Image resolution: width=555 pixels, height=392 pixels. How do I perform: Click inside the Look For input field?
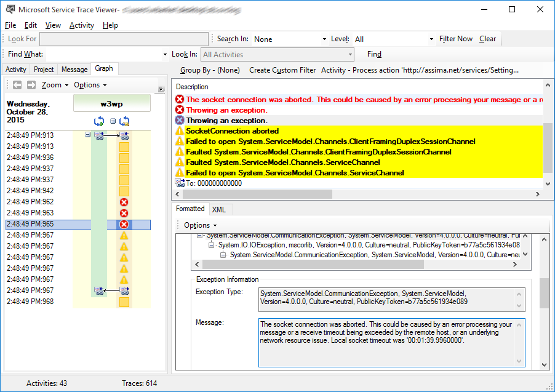pos(124,39)
